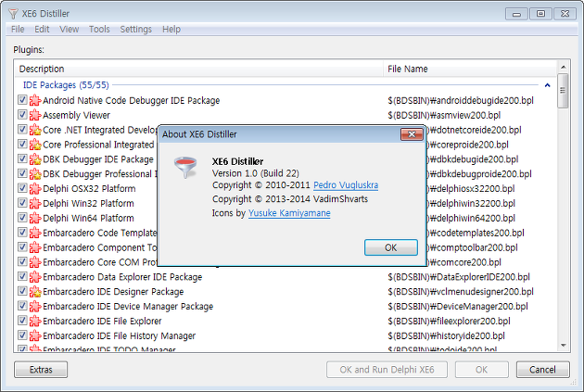584x392 pixels.
Task: Click the Embarcadero Code Template package icon
Action: (35, 233)
